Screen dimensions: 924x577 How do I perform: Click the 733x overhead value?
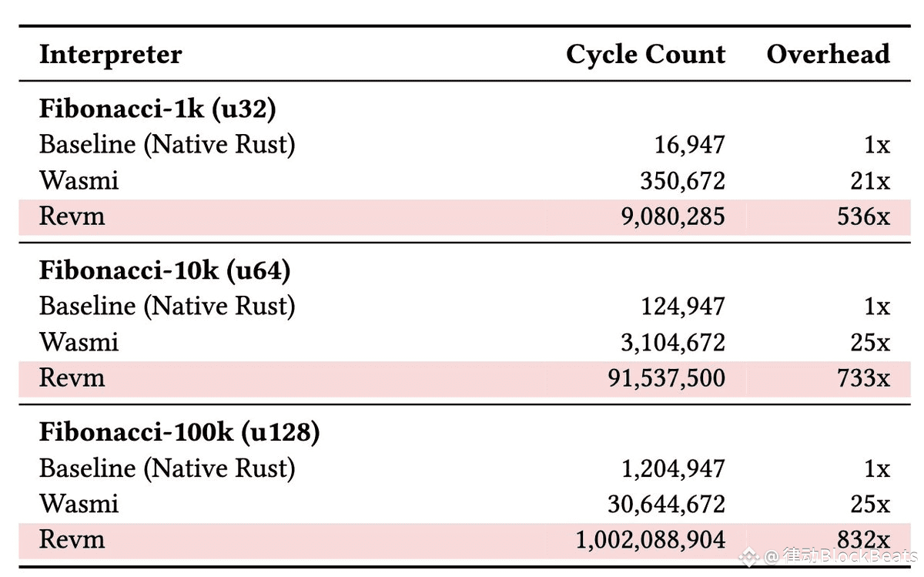pyautogui.click(x=863, y=378)
